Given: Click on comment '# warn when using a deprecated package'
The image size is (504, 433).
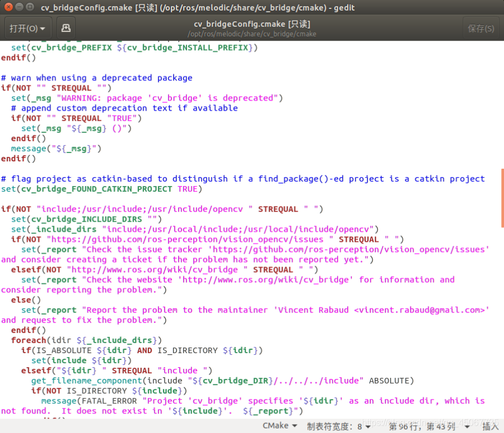Looking at the screenshot, I should pyautogui.click(x=97, y=78).
